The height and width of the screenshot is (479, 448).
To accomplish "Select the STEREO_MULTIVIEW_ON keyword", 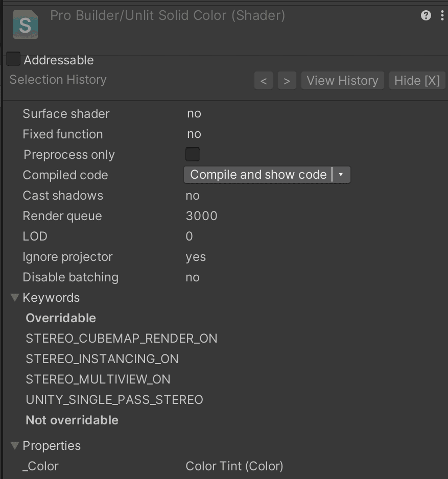I will [x=98, y=379].
